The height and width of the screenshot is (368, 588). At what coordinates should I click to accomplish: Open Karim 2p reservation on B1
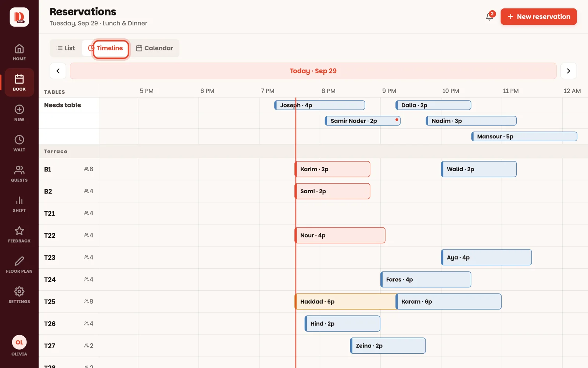[332, 169]
